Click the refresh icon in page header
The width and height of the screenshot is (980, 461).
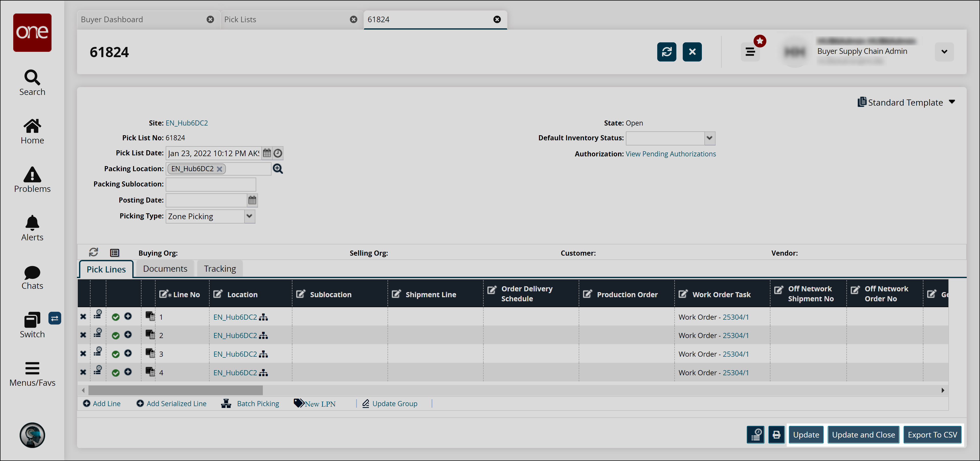(666, 52)
